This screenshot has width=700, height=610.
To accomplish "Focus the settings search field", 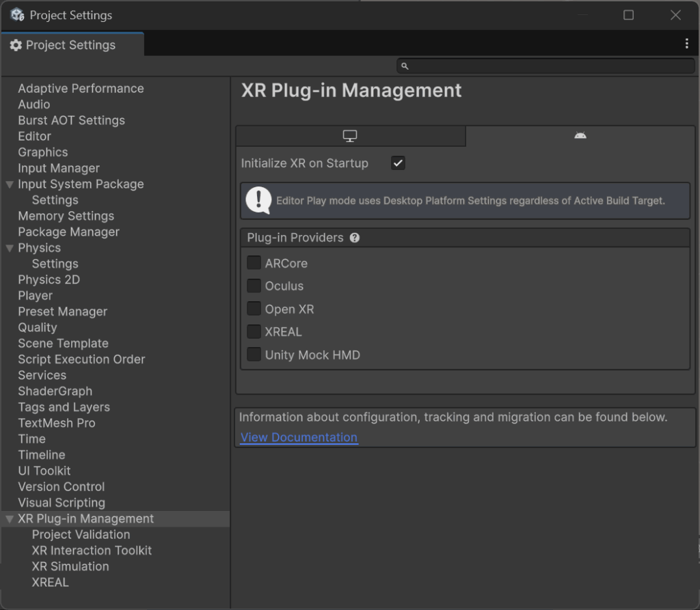I will pyautogui.click(x=546, y=66).
